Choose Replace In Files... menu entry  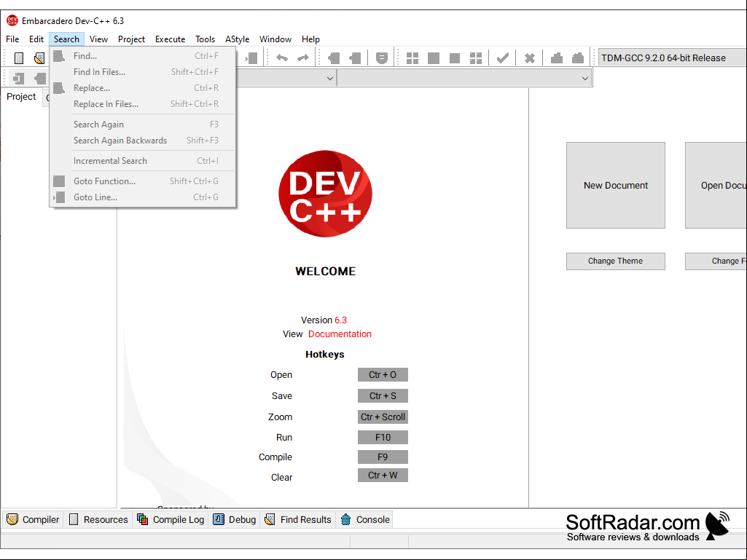point(142,104)
